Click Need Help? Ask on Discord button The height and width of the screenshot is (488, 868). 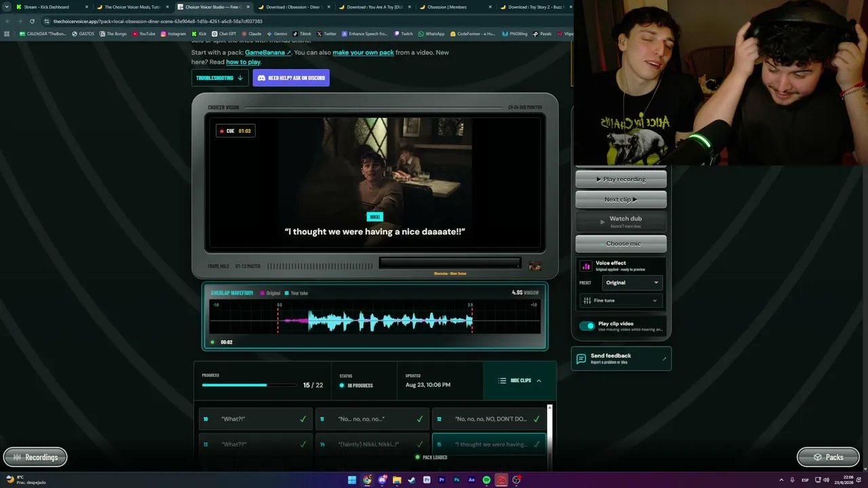pos(291,78)
